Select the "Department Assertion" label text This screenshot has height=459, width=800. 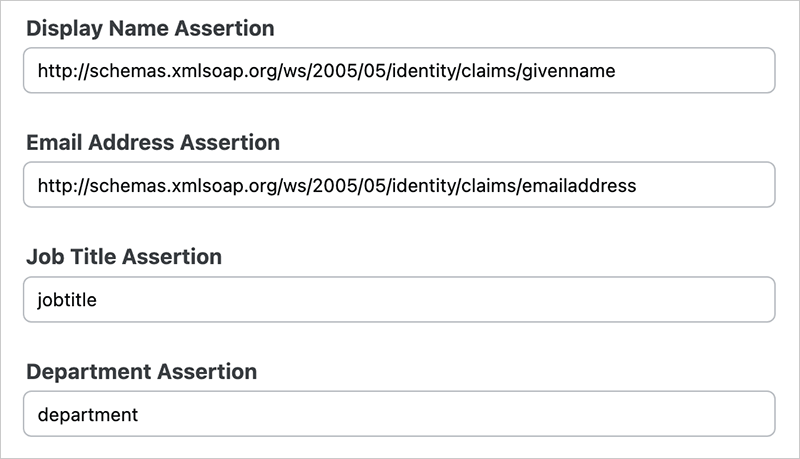141,372
